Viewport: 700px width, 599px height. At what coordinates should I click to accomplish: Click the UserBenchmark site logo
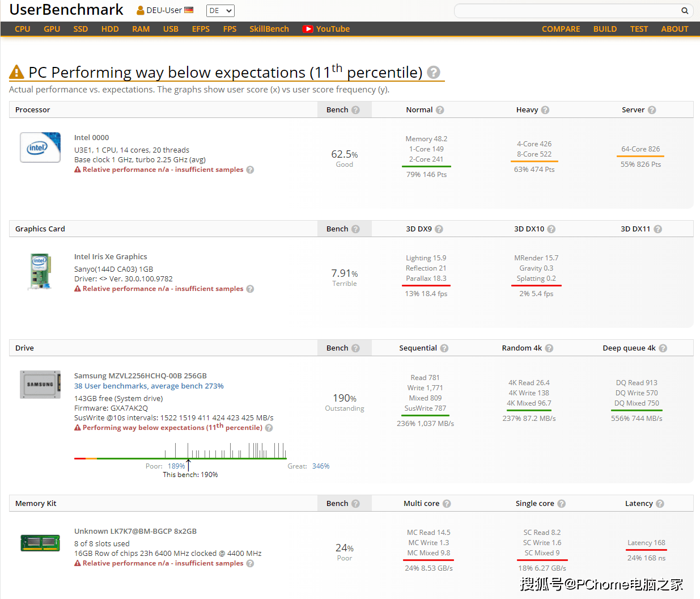66,10
